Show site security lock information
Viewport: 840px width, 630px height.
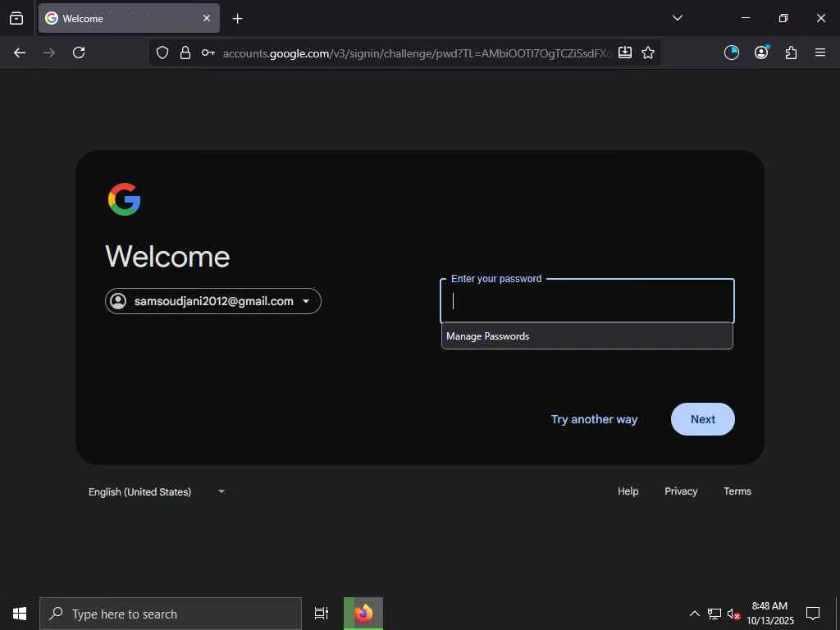[x=185, y=52]
